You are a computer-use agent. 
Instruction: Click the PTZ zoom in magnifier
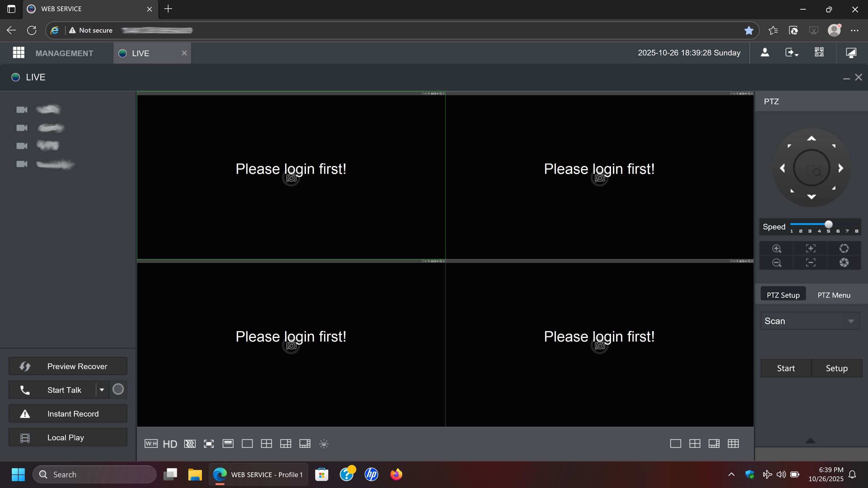[x=777, y=249]
